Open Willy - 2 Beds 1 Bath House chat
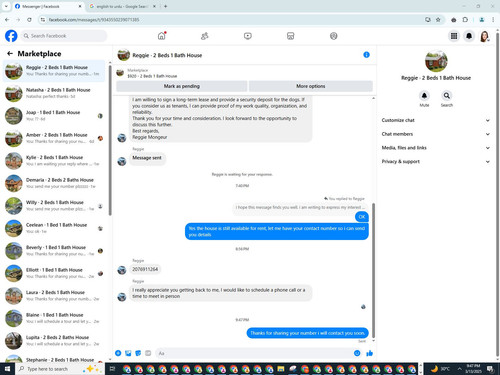 pos(54,206)
